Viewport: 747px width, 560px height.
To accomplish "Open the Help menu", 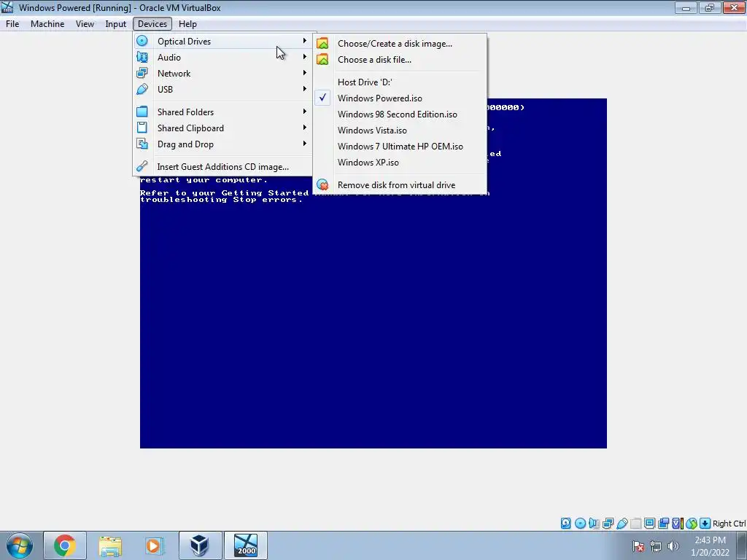I will pyautogui.click(x=187, y=24).
